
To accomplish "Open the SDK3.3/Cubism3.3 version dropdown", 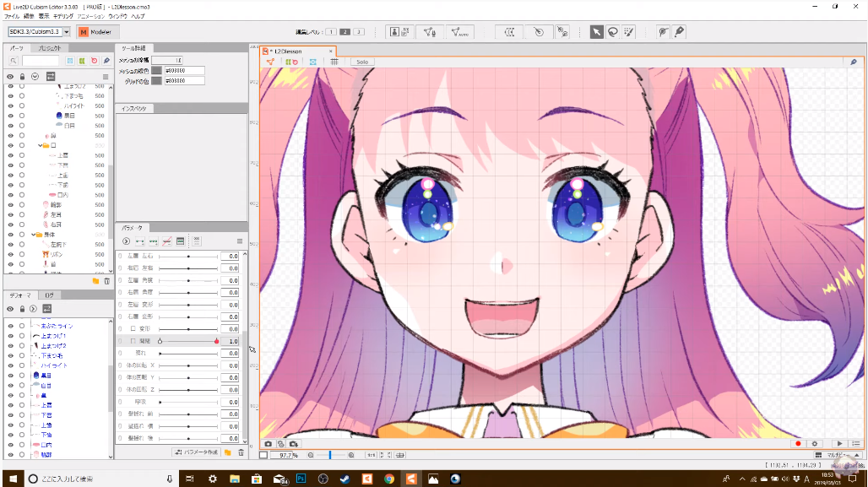I will pyautogui.click(x=67, y=32).
